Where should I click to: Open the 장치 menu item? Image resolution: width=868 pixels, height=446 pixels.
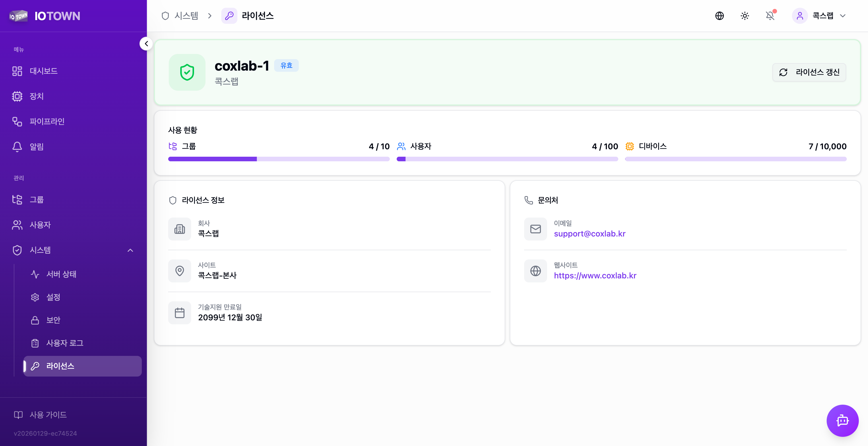click(x=73, y=96)
